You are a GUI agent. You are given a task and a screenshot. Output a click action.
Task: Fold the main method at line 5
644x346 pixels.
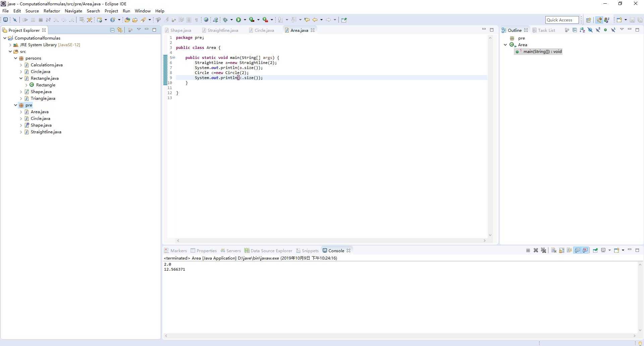pos(174,58)
